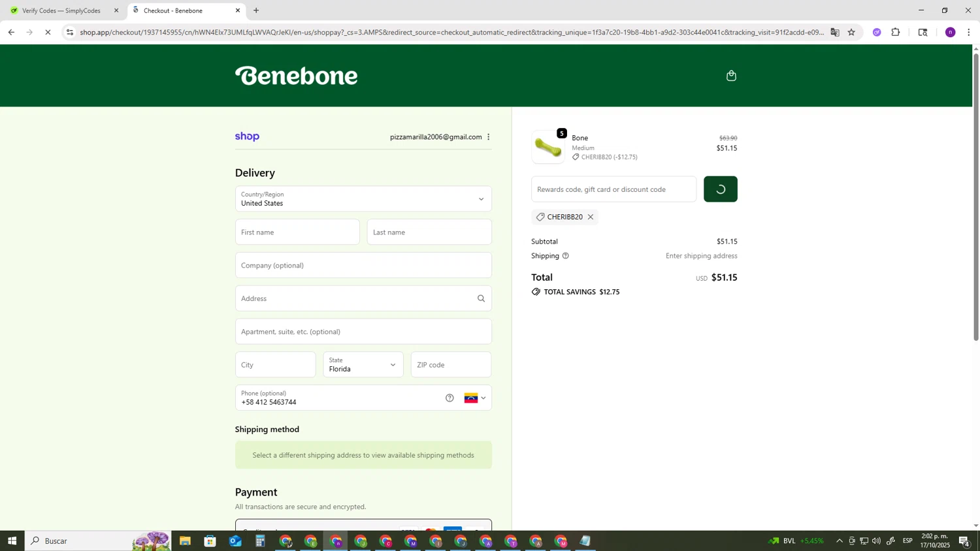This screenshot has width=980, height=551.
Task: Remove the CHERIBB20 discount code
Action: click(590, 217)
